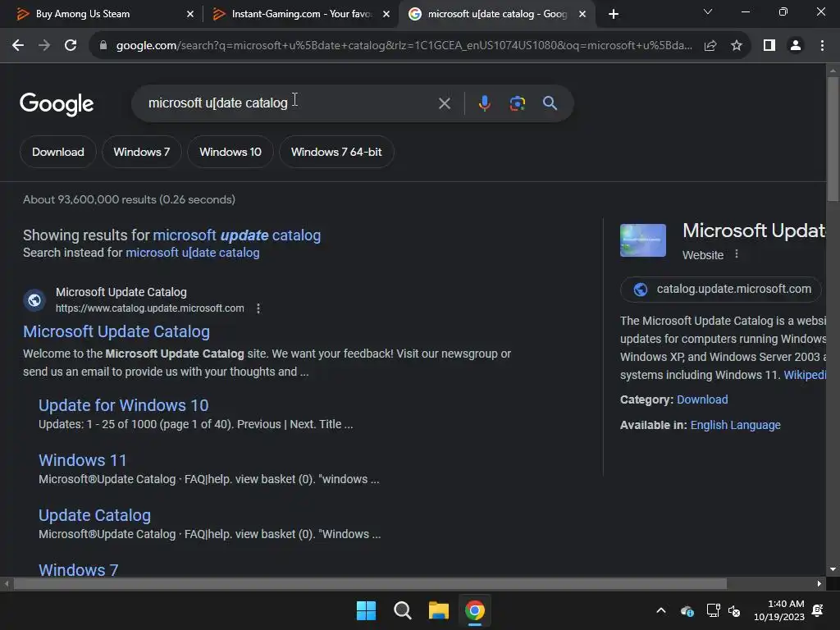The image size is (840, 630).
Task: Bookmark this page with the star icon
Action: (x=737, y=46)
